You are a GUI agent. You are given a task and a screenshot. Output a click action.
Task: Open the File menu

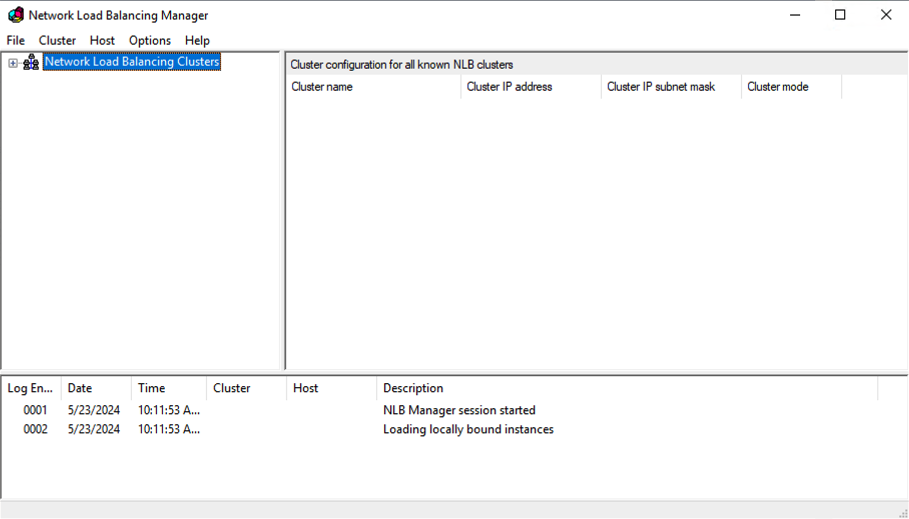coord(16,40)
